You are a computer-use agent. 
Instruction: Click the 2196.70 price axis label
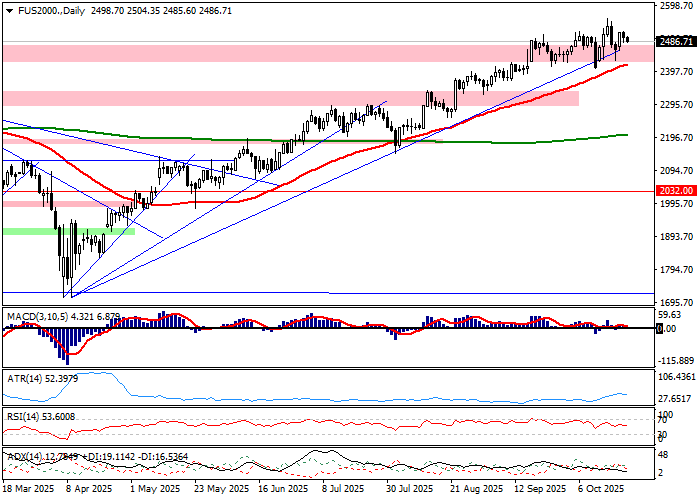pyautogui.click(x=675, y=138)
